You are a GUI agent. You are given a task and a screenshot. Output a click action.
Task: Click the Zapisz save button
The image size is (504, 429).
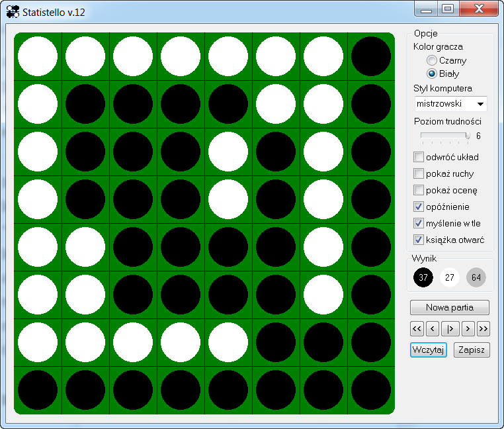pos(472,350)
